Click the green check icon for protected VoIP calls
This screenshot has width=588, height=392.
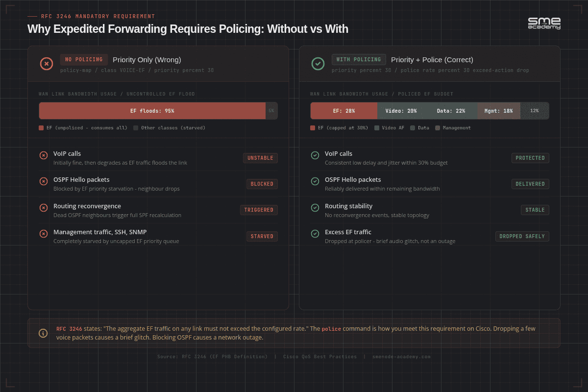pyautogui.click(x=315, y=155)
